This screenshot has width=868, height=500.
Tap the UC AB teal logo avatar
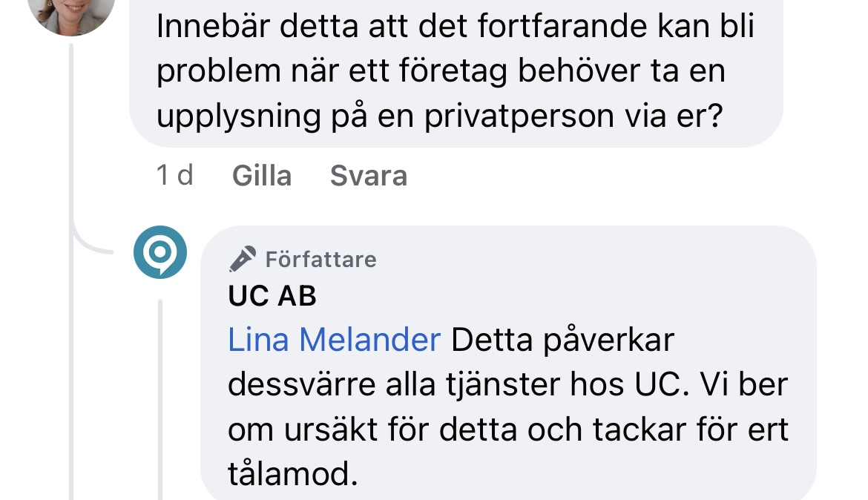(160, 252)
